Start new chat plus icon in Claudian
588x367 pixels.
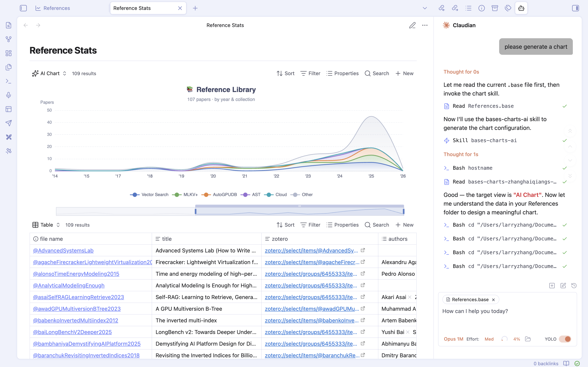pyautogui.click(x=552, y=285)
